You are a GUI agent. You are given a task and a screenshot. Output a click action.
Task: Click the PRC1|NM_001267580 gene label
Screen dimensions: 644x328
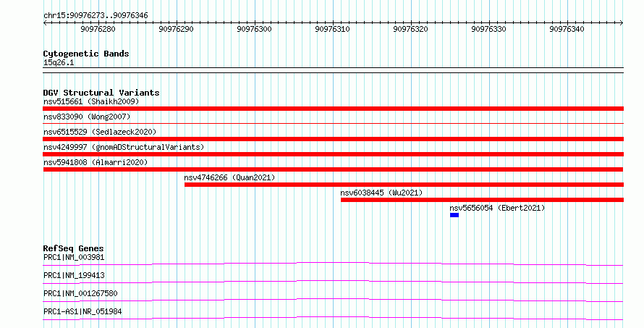pyautogui.click(x=80, y=293)
